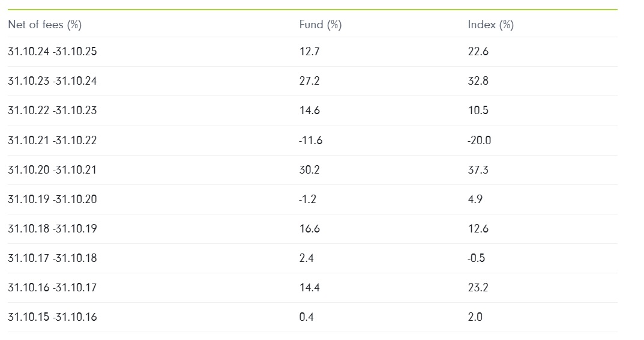644x340 pixels.
Task: Click the fund return 27.2
Action: coord(309,81)
